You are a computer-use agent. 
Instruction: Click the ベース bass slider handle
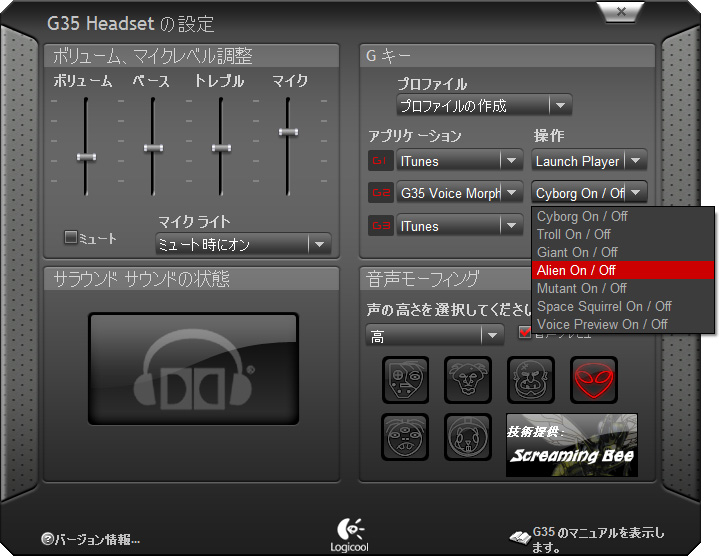click(153, 148)
